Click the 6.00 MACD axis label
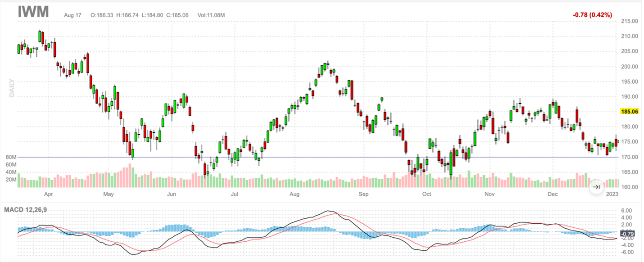Viewport: 644px width, 262px height. (627, 210)
